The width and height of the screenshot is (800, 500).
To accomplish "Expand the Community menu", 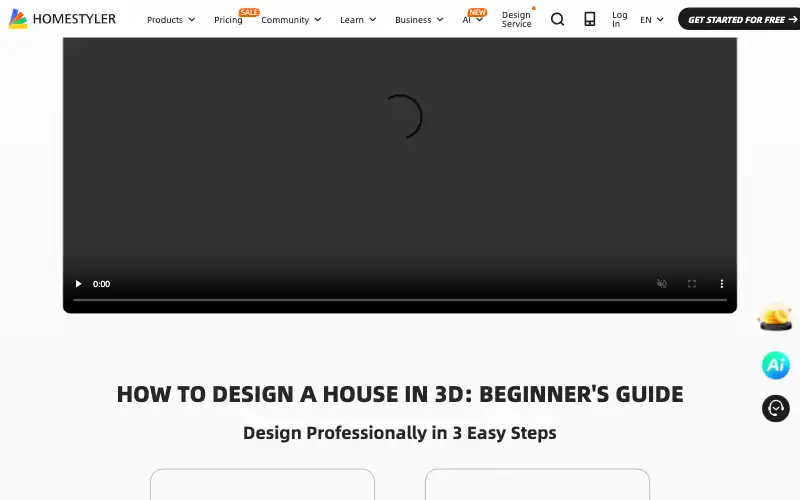I will coord(291,20).
